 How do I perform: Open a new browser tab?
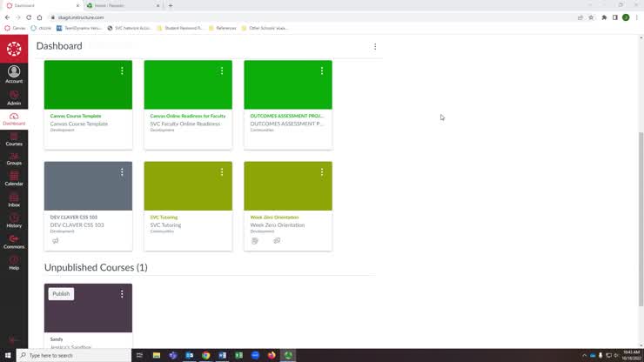click(171, 6)
